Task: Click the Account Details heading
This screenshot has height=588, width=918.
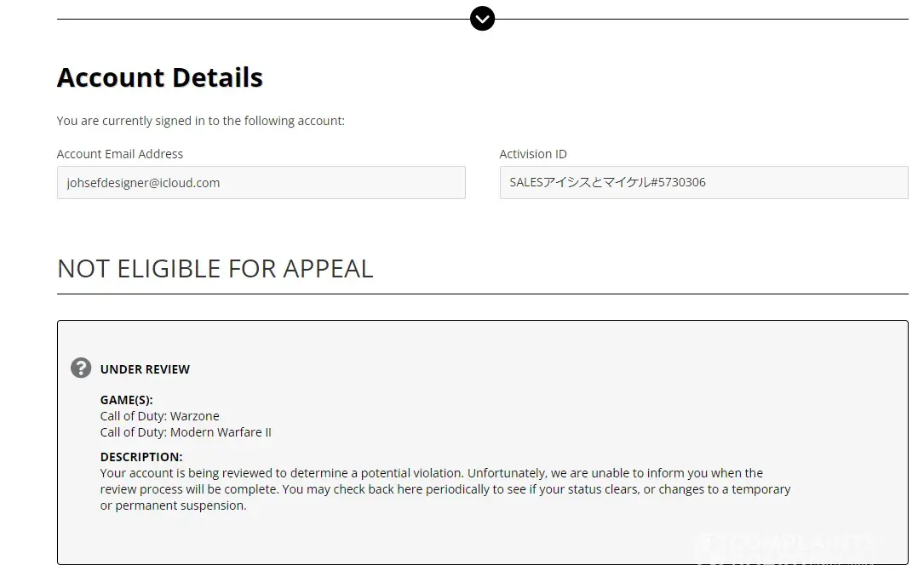Action: [160, 77]
